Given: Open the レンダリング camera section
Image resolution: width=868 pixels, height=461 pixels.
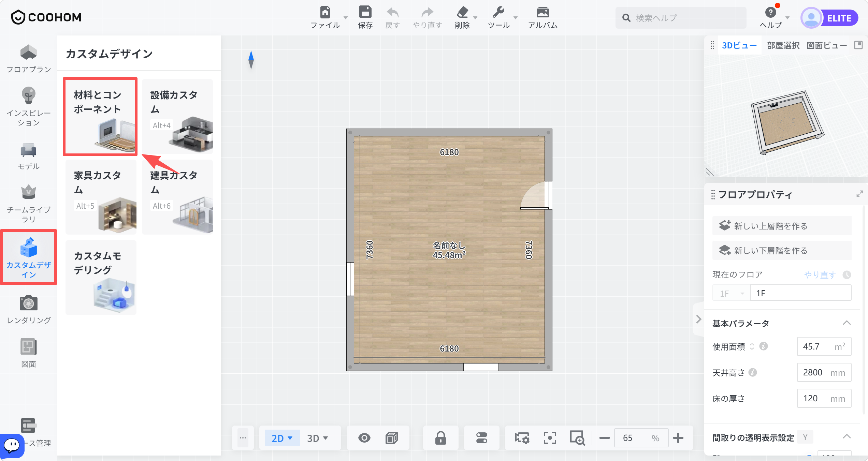Looking at the screenshot, I should point(29,310).
